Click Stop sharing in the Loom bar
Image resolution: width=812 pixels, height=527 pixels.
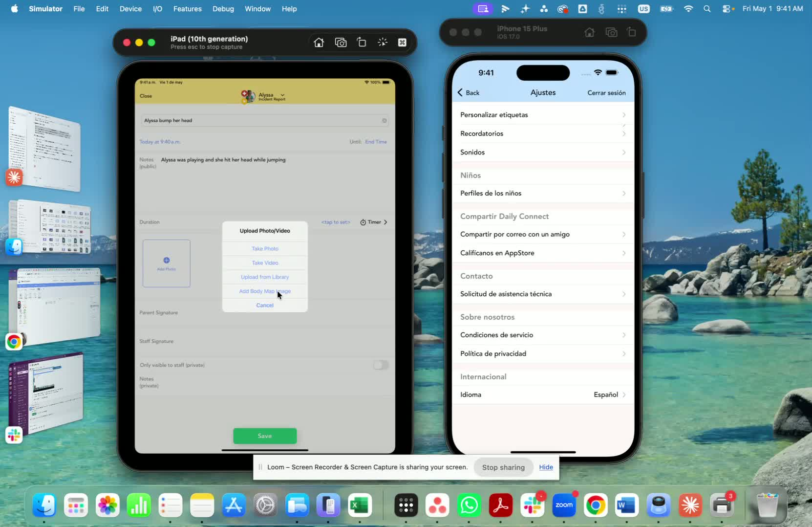[503, 467]
